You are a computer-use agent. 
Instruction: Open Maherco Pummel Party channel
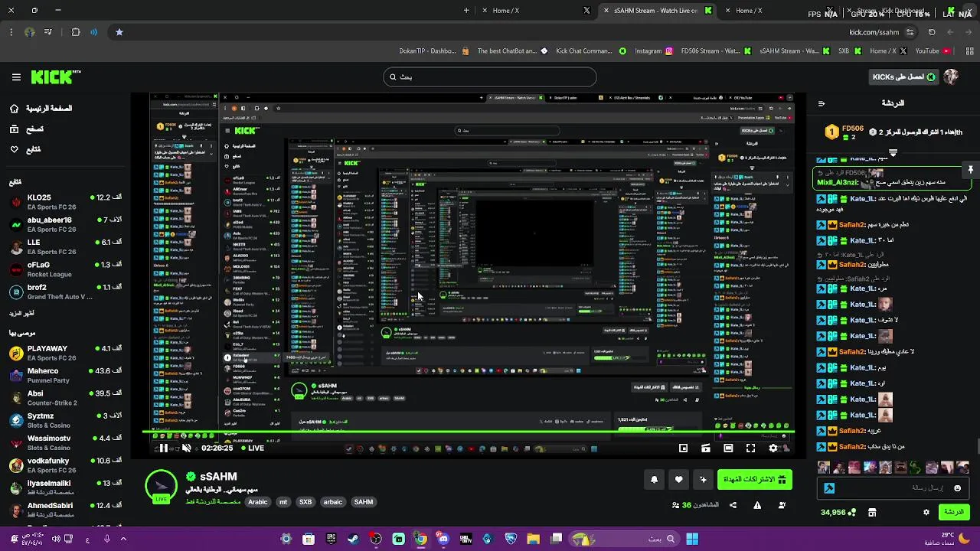click(x=65, y=375)
